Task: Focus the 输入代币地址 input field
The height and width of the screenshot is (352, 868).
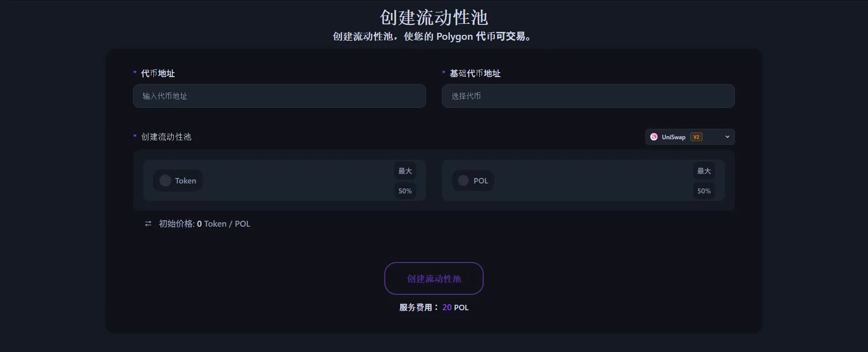Action: click(279, 96)
